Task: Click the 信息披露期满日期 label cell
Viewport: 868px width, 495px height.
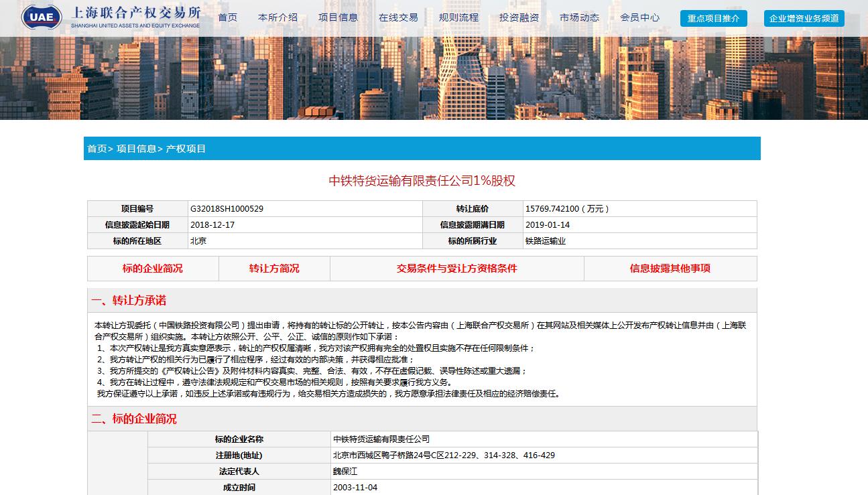Action: tap(473, 225)
